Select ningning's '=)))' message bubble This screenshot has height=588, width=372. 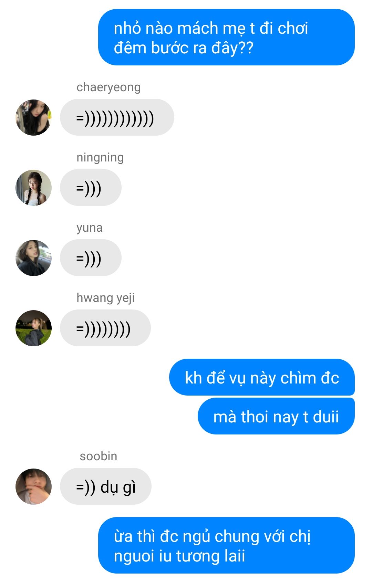[91, 188]
